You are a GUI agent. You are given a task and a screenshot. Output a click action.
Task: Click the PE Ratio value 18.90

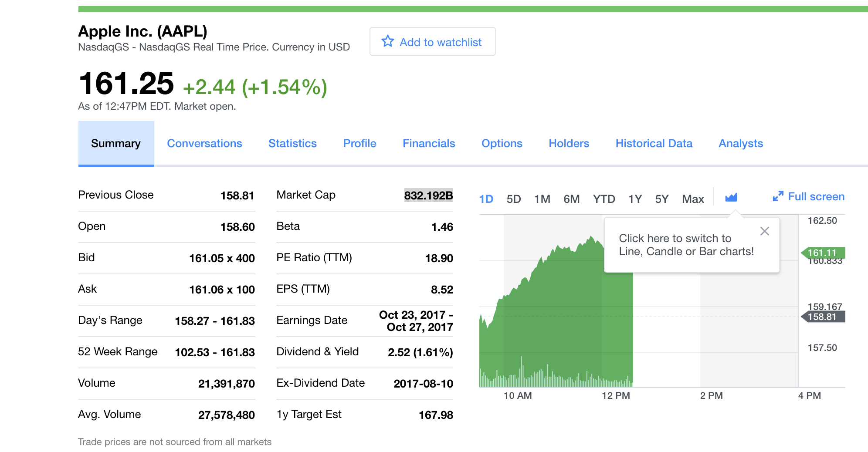(x=439, y=258)
